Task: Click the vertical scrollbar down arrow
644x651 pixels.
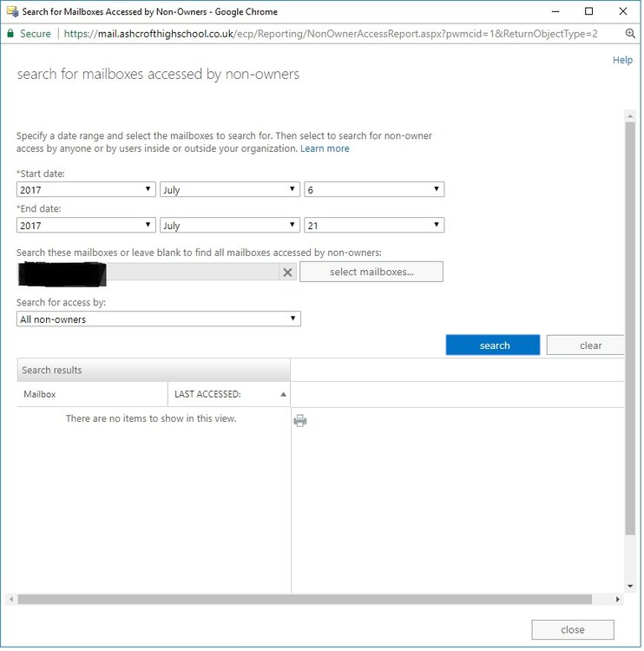Action: (x=631, y=588)
